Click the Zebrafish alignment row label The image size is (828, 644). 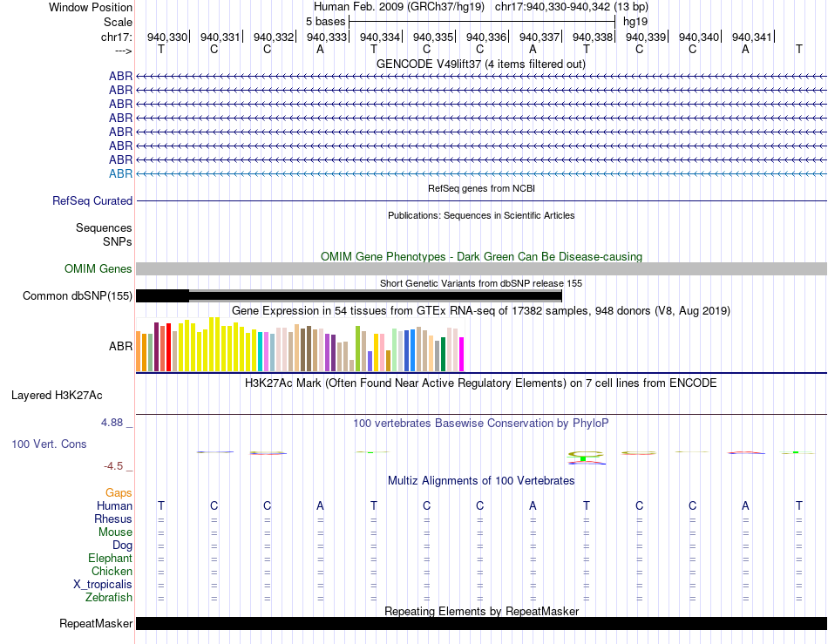click(x=109, y=598)
